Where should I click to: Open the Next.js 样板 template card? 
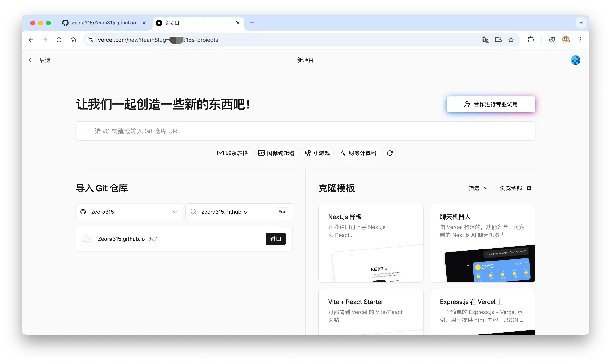[x=371, y=243]
